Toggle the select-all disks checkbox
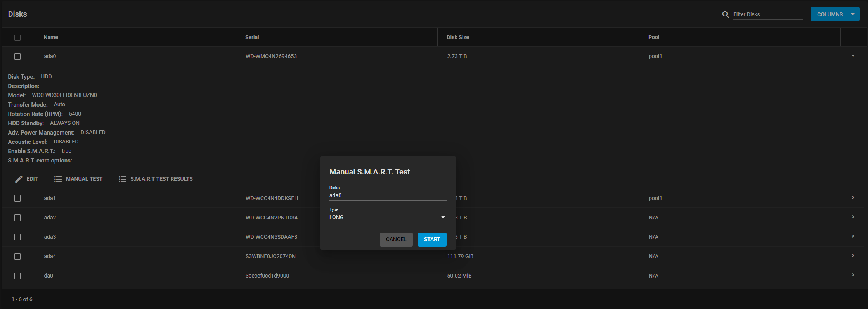Image resolution: width=868 pixels, height=309 pixels. tap(17, 38)
